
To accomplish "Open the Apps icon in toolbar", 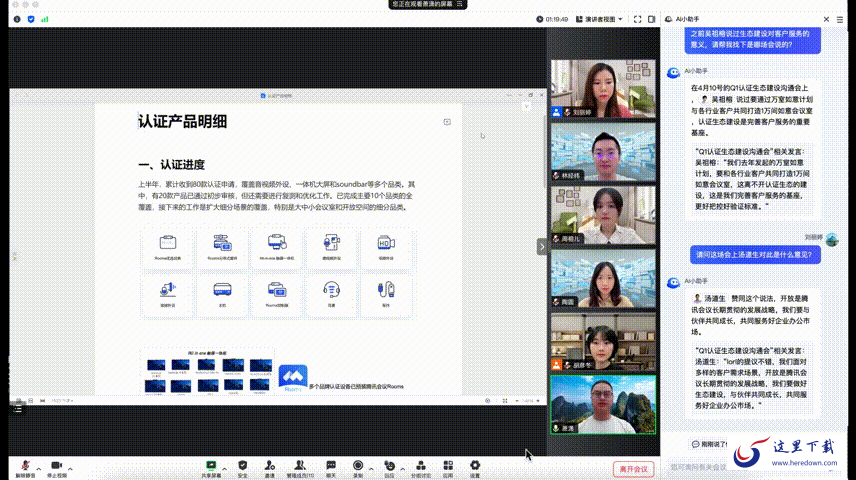I will click(x=449, y=466).
